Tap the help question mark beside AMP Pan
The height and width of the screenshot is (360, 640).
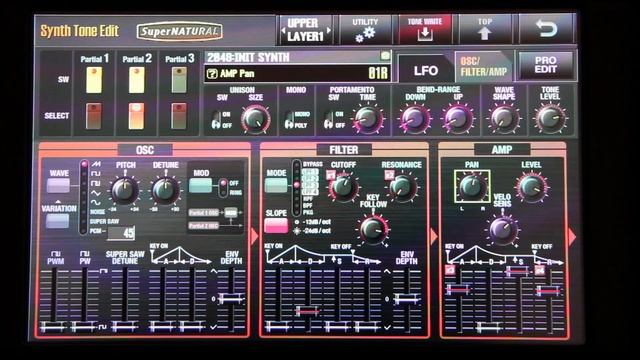pos(212,73)
